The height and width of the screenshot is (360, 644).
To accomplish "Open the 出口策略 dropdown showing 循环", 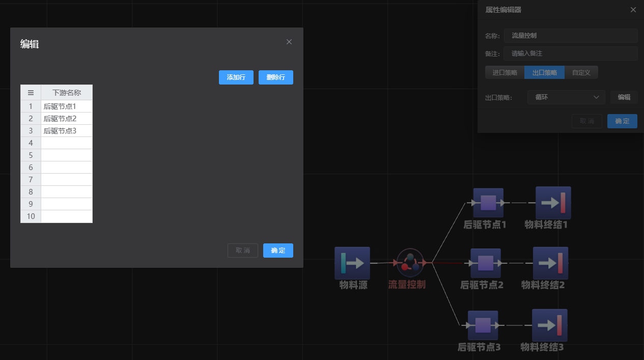I will [566, 97].
